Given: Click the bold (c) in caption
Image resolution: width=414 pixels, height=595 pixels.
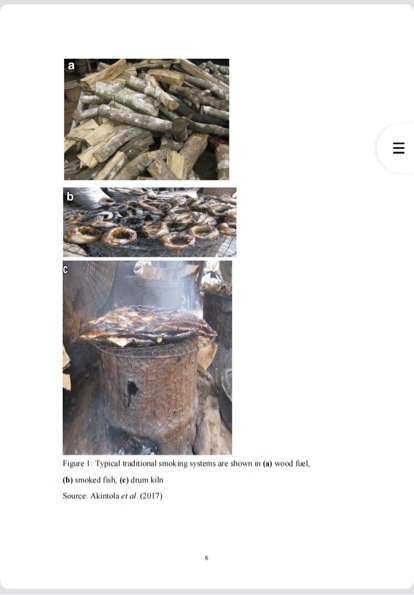Looking at the screenshot, I should pos(124,480).
